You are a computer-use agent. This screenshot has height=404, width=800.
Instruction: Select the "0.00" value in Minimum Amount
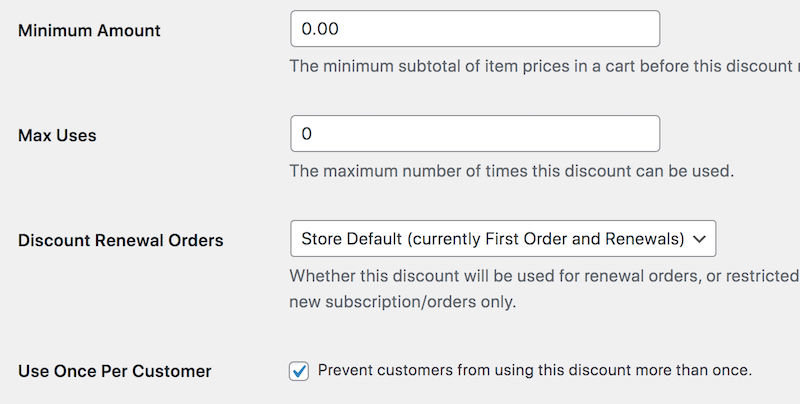[320, 29]
